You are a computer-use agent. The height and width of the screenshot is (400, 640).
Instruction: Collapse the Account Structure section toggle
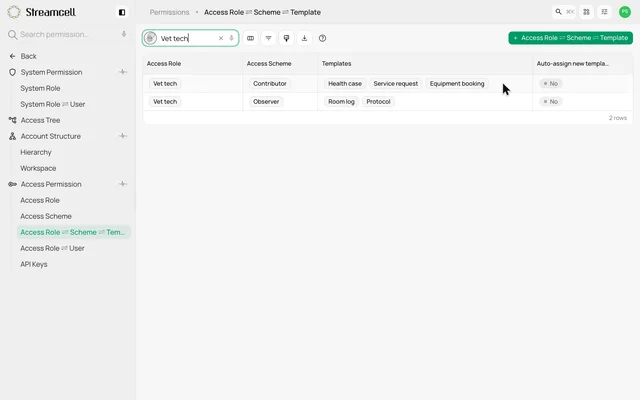tap(122, 136)
